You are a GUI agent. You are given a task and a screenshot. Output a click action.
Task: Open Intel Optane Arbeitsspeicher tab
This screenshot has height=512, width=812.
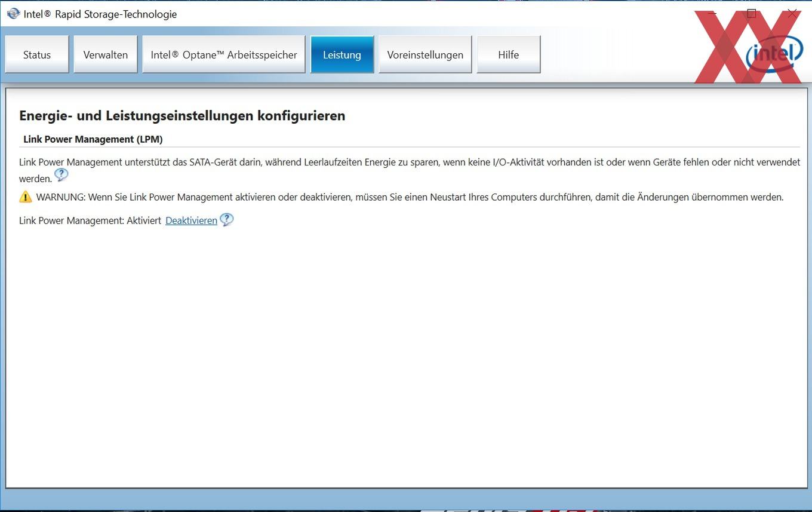224,54
